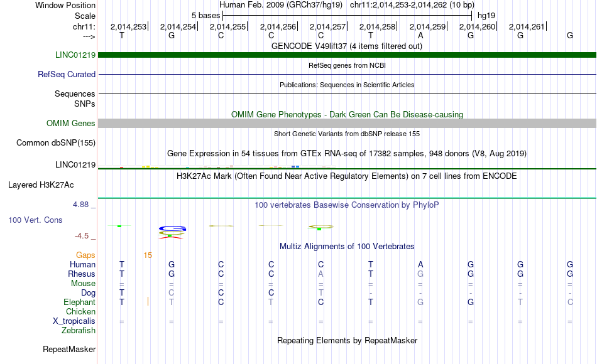Click the Common dbSNP(155) track label

click(55, 143)
